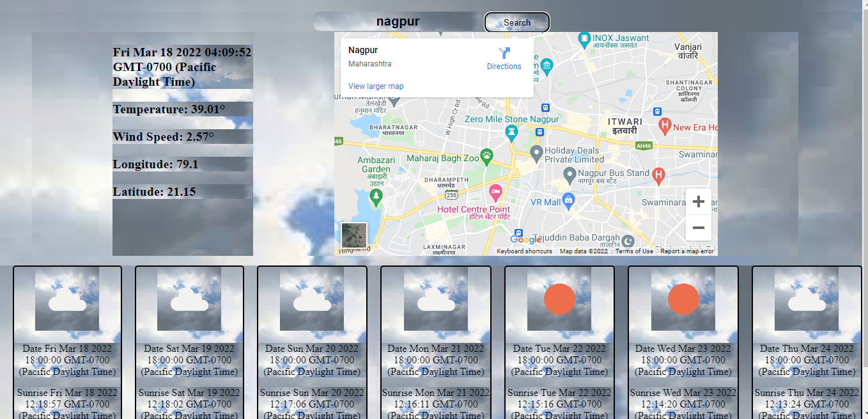Select the New Era Hospital H marker
This screenshot has height=419, width=868.
(665, 127)
